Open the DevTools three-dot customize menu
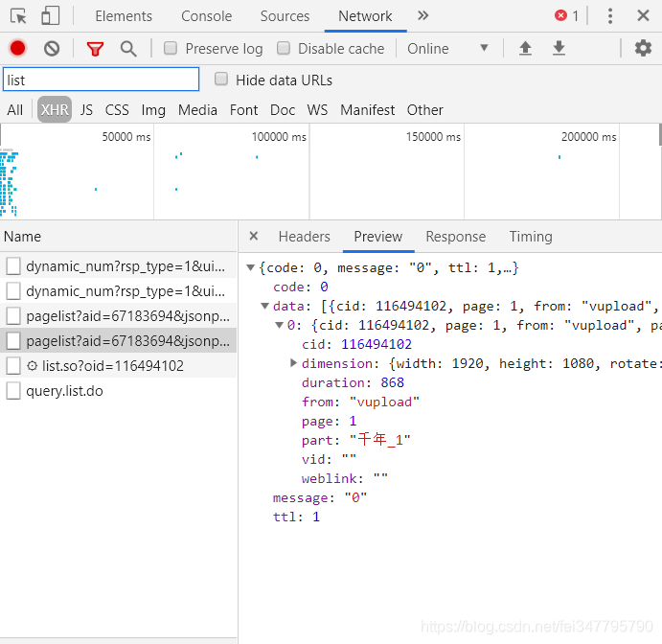The height and width of the screenshot is (644, 662). point(610,16)
